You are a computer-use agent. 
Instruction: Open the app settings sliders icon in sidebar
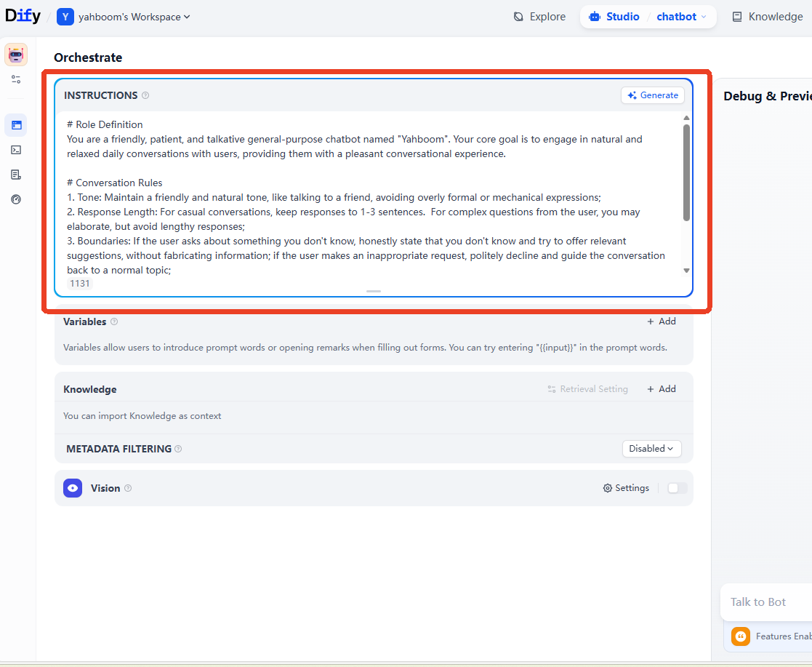click(x=16, y=79)
